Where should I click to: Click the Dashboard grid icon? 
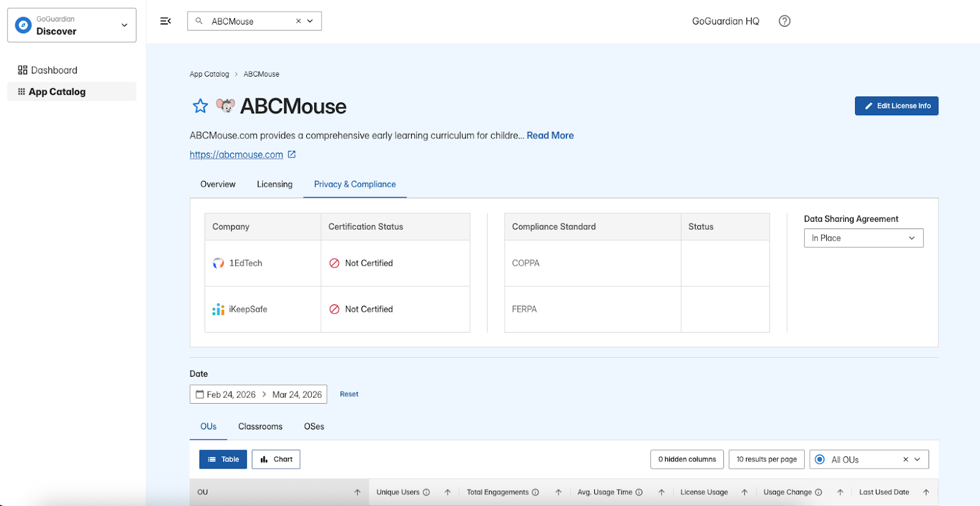click(23, 70)
